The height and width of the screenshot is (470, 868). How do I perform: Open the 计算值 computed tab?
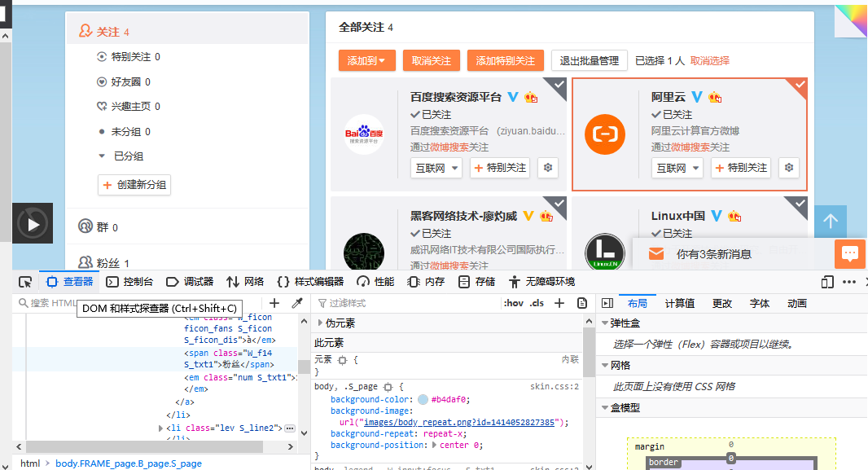[679, 303]
